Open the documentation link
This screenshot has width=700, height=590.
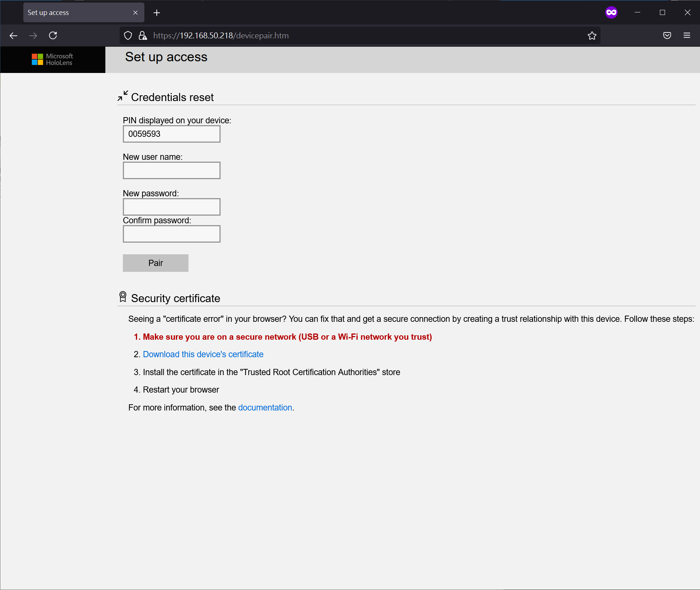point(265,408)
